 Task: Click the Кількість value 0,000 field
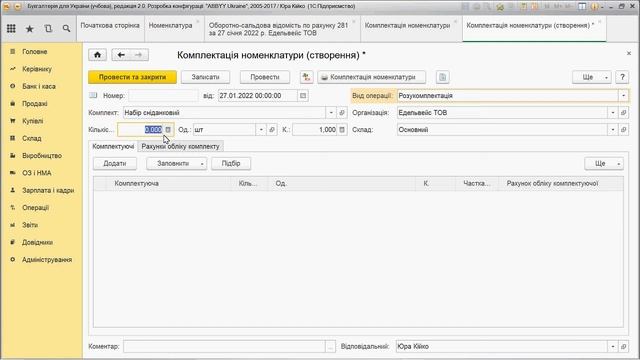point(141,130)
